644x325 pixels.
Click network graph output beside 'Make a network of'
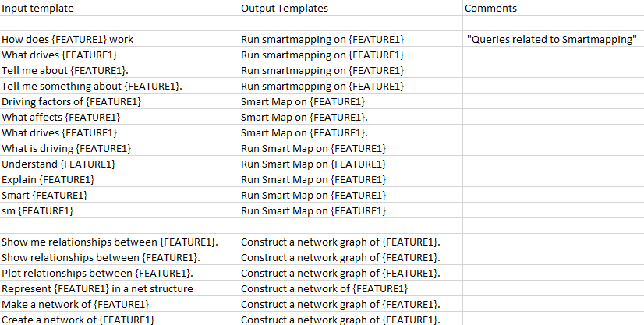pyautogui.click(x=351, y=304)
